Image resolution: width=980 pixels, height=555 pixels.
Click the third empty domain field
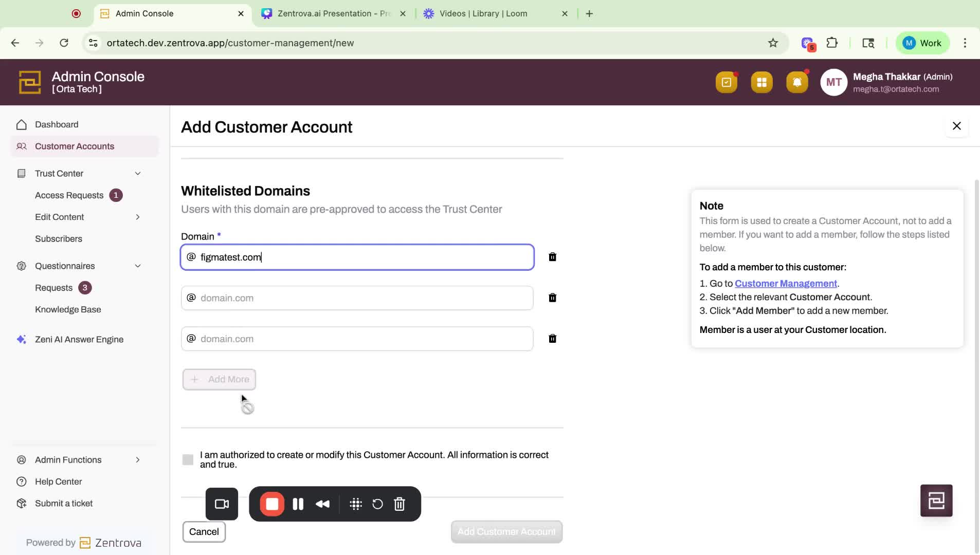pos(357,339)
